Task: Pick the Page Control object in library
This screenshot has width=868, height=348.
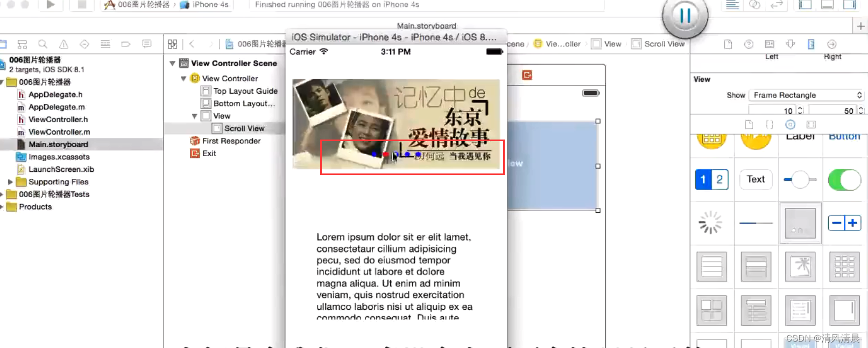Action: (800, 223)
